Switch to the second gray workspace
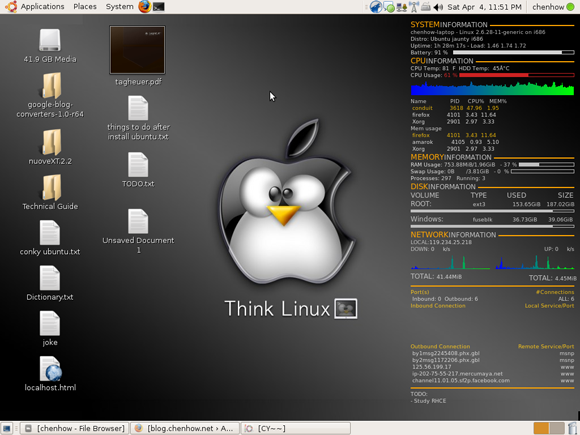The width and height of the screenshot is (580, 435). 557,428
